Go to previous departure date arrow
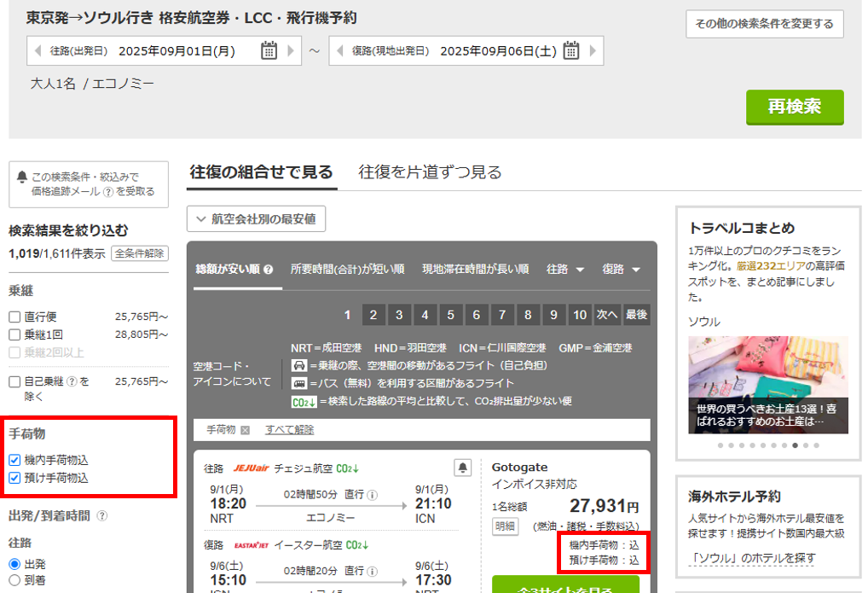Screen dimensions: 868x593 coord(38,50)
